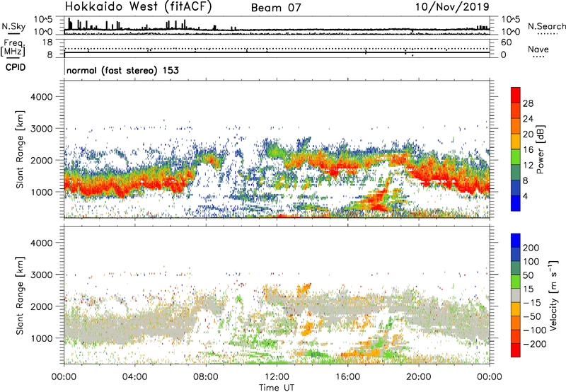Click the "3000" tick of the power panel
566x392 pixels.
pyautogui.click(x=41, y=129)
